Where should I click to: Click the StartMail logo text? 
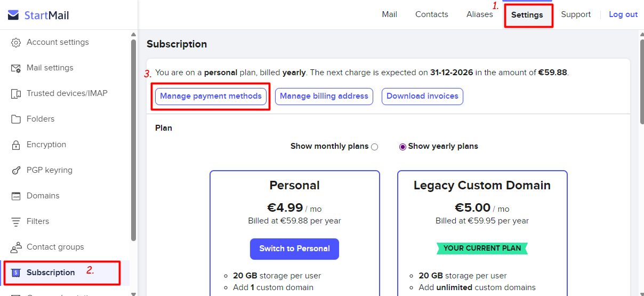coord(46,15)
